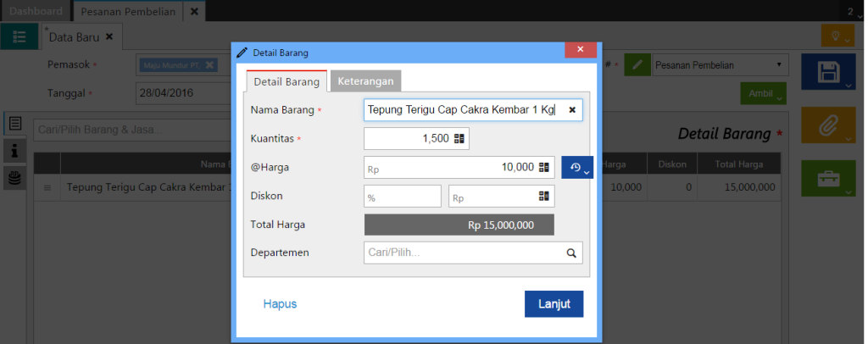This screenshot has width=868, height=344.
Task: Remove the Maju Mundur PT supplier chip
Action: click(210, 65)
